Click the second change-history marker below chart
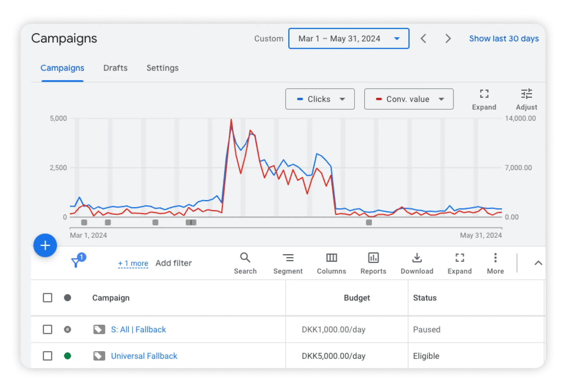Viewport: 566px width, 392px height. tap(108, 222)
